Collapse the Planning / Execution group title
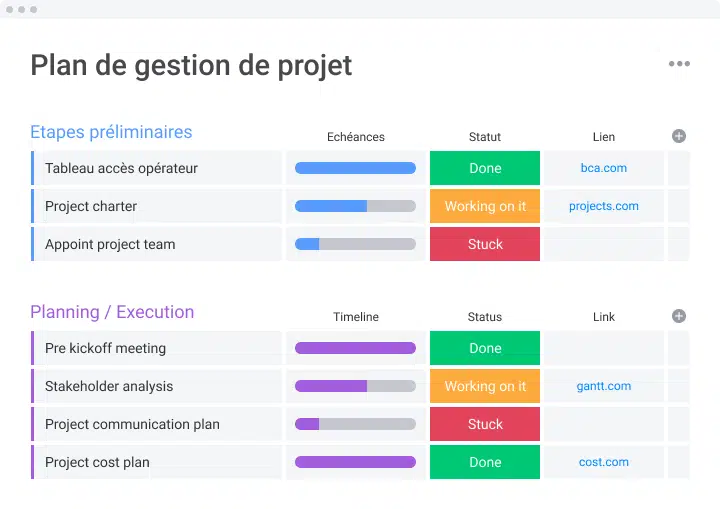The image size is (720, 509). (112, 312)
